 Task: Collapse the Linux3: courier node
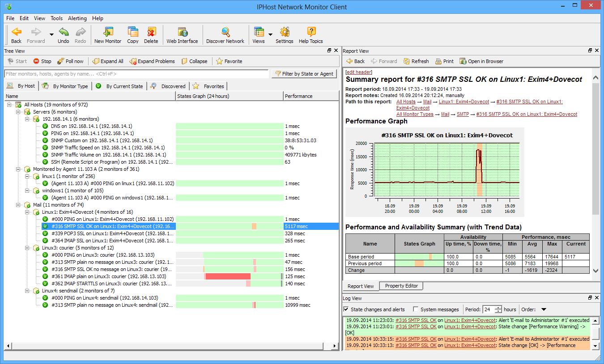[27, 248]
